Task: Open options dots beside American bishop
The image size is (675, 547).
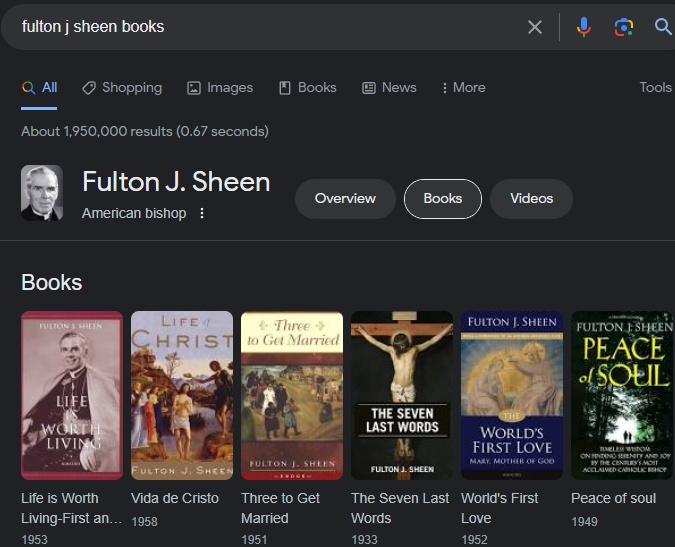Action: pyautogui.click(x=202, y=213)
